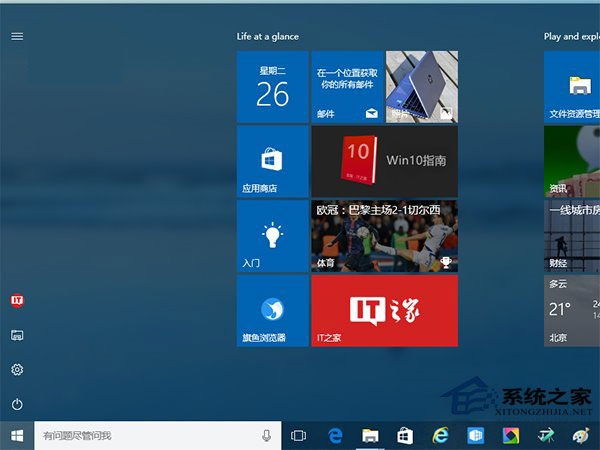The image size is (600, 450).
Task: Open the calendar tile showing 26
Action: 272,87
